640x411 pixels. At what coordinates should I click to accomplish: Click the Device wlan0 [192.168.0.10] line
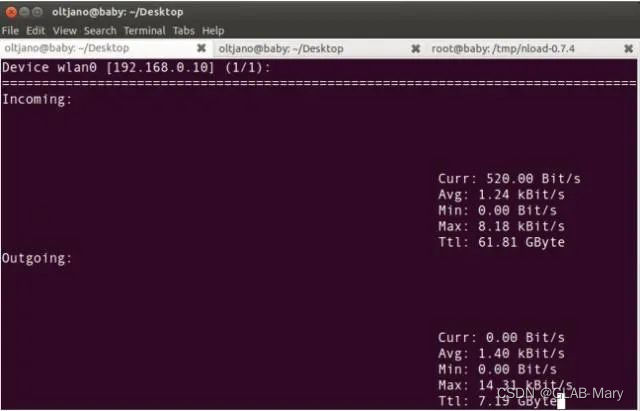[136, 67]
